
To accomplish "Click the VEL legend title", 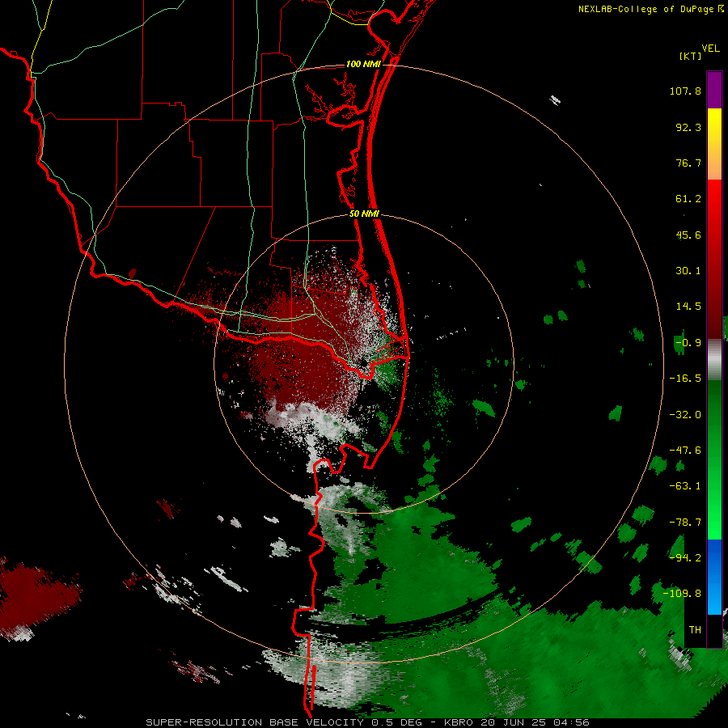I will (x=710, y=49).
